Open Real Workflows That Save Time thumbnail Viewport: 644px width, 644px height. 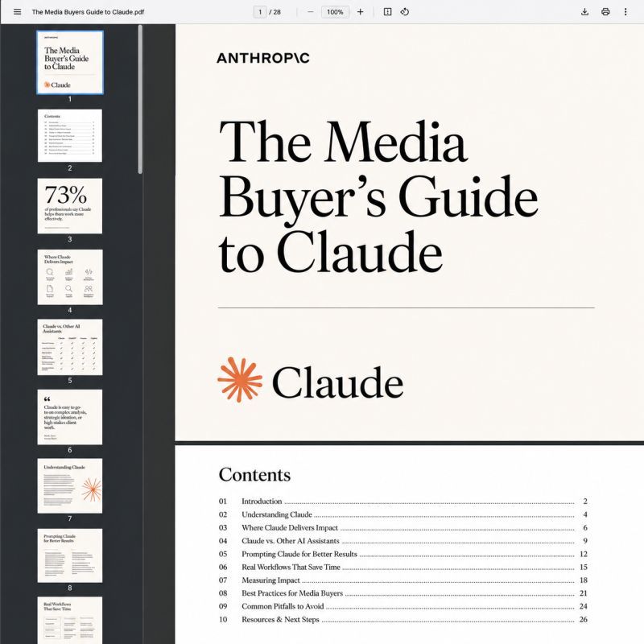pyautogui.click(x=70, y=620)
